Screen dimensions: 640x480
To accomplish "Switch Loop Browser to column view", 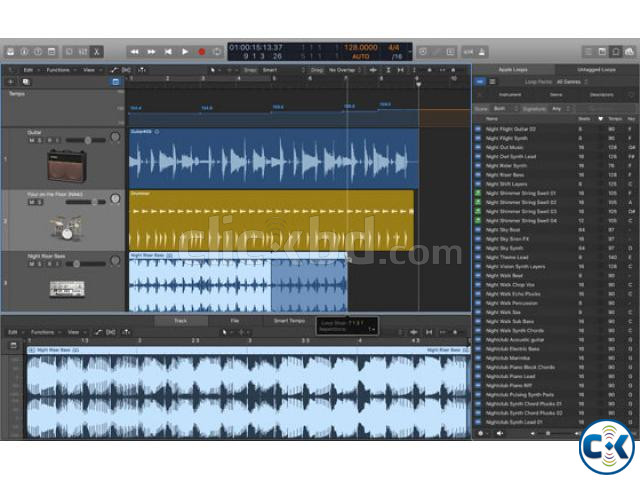I will pyautogui.click(x=493, y=82).
